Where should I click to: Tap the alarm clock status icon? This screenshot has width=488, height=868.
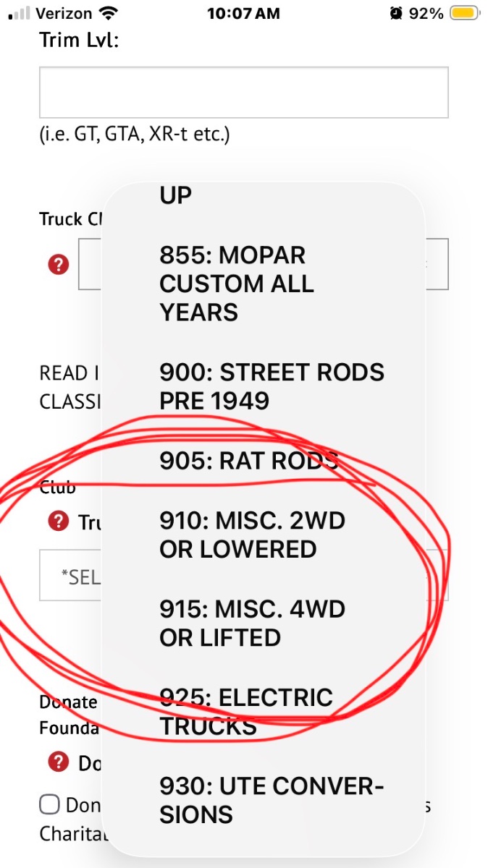pyautogui.click(x=396, y=13)
